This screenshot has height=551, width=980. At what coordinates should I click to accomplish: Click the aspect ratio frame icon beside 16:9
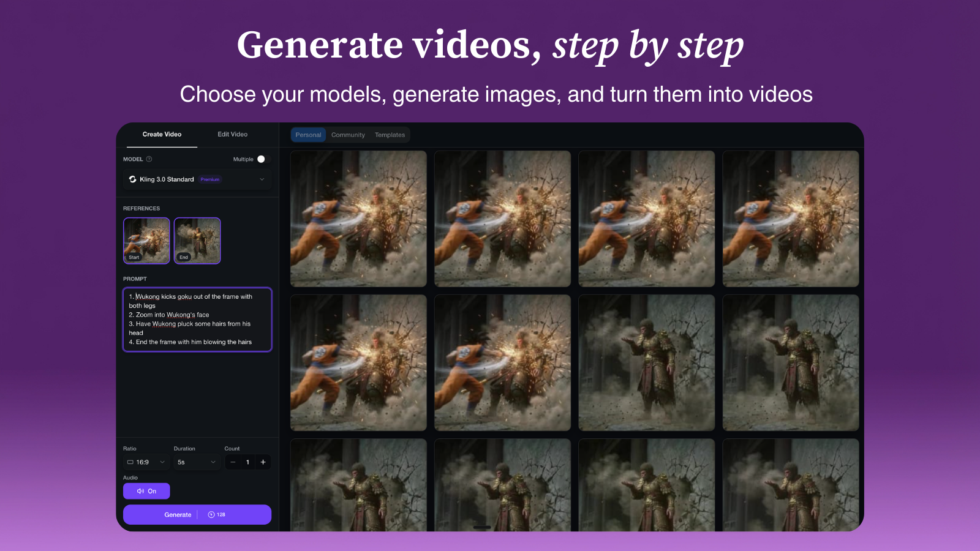[130, 462]
